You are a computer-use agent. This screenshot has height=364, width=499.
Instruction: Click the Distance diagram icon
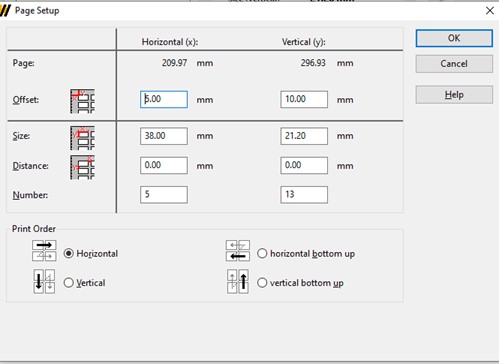82,167
